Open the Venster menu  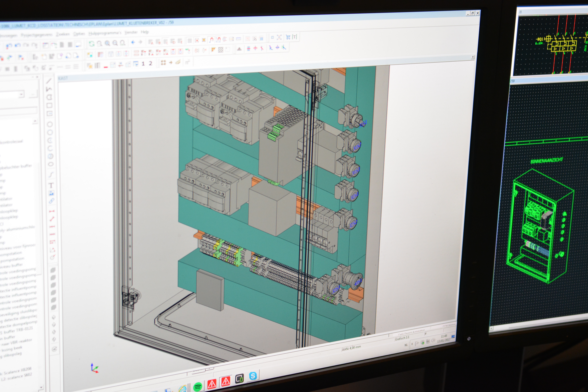pyautogui.click(x=131, y=32)
